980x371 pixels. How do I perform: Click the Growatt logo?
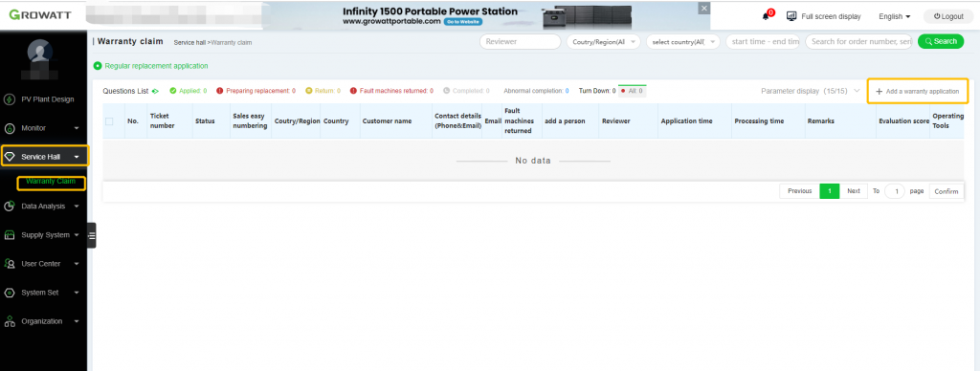(40, 14)
